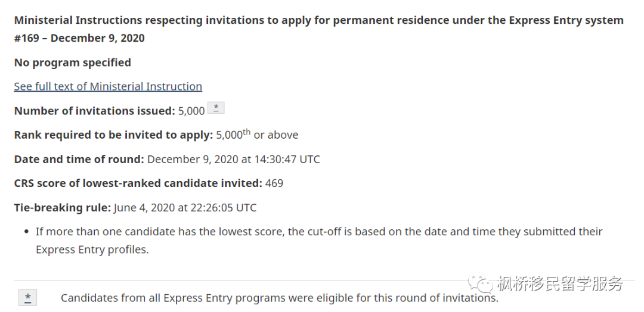Click the 'Rank required to be invited' label
The width and height of the screenshot is (644, 312).
pyautogui.click(x=114, y=135)
